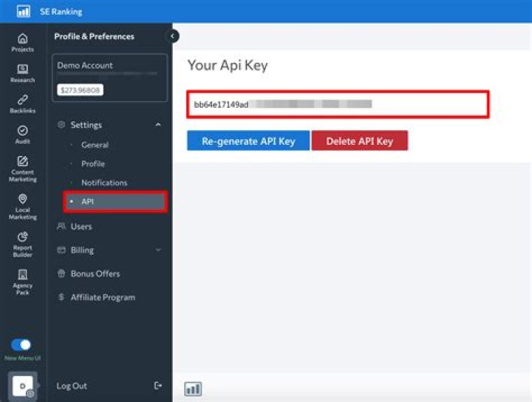
Task: Open the Users menu item
Action: tap(81, 226)
